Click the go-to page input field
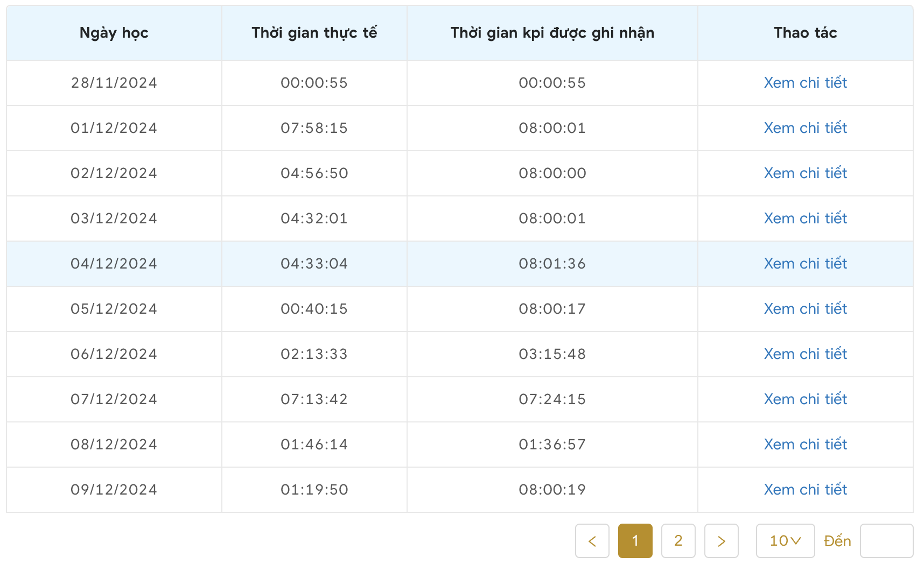This screenshot has height=564, width=924. 886,541
